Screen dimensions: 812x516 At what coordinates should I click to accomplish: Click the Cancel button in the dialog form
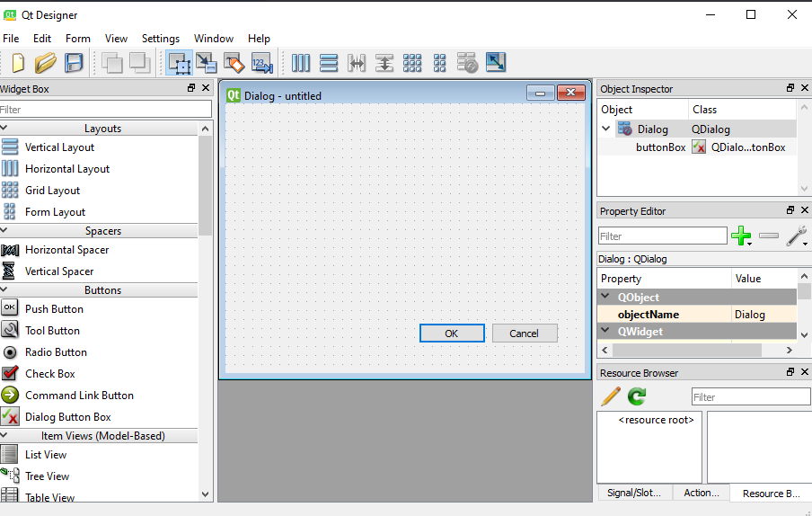point(525,334)
